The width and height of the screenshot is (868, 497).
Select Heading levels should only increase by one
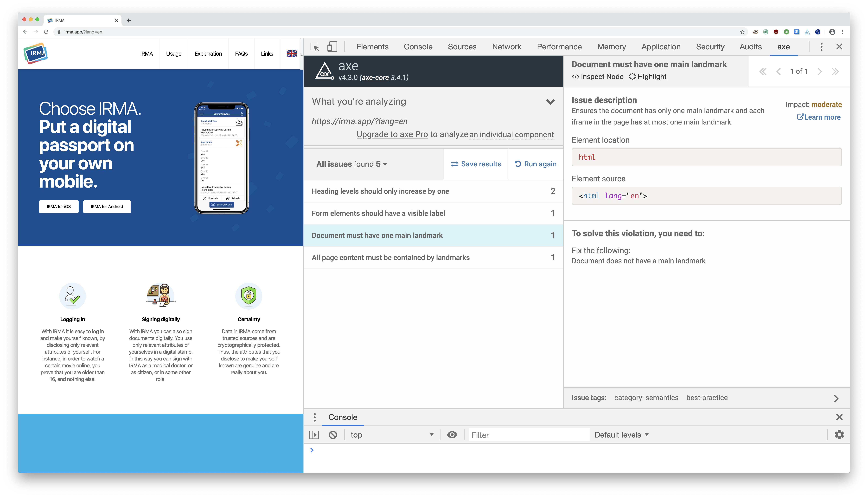point(433,191)
